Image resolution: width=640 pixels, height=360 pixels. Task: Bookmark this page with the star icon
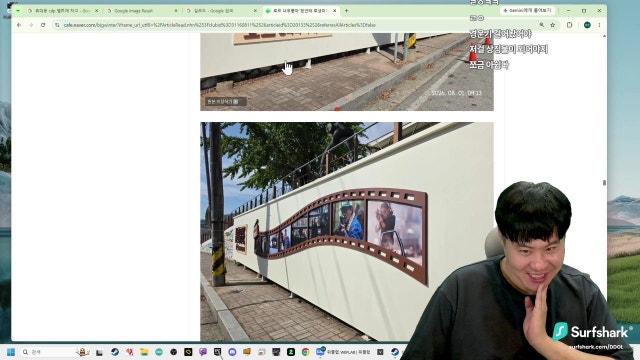(x=553, y=25)
